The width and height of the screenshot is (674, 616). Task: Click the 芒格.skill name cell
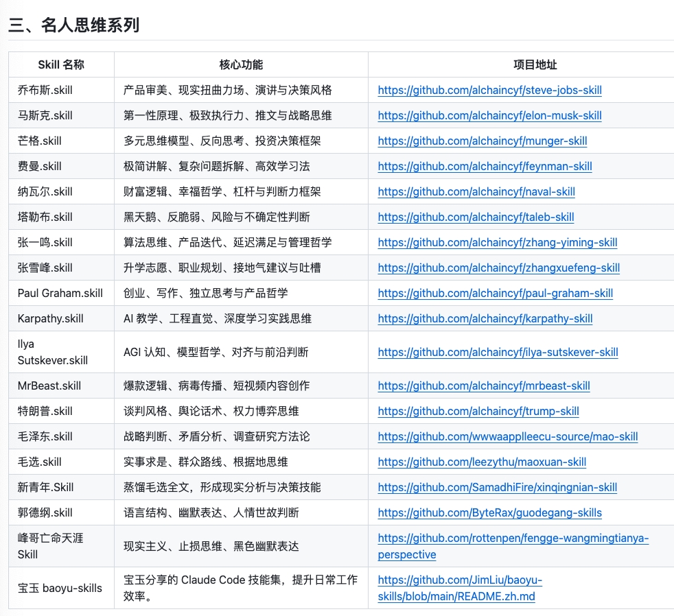(61, 141)
